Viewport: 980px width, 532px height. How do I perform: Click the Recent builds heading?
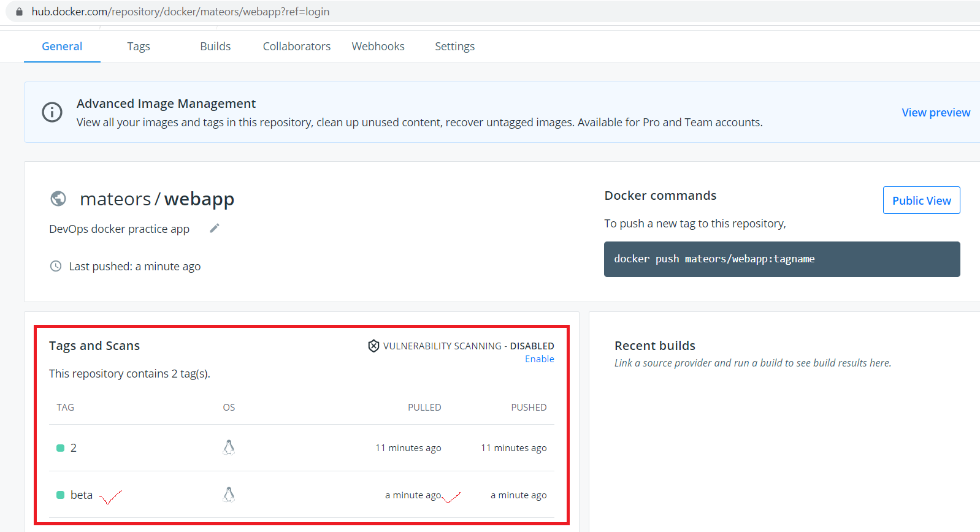coord(655,346)
